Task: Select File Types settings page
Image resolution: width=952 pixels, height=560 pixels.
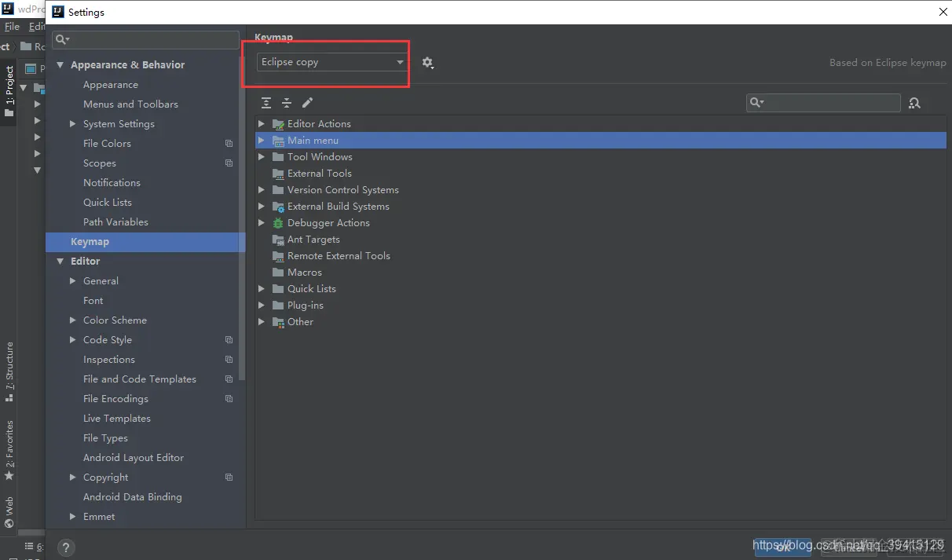Action: pyautogui.click(x=105, y=438)
